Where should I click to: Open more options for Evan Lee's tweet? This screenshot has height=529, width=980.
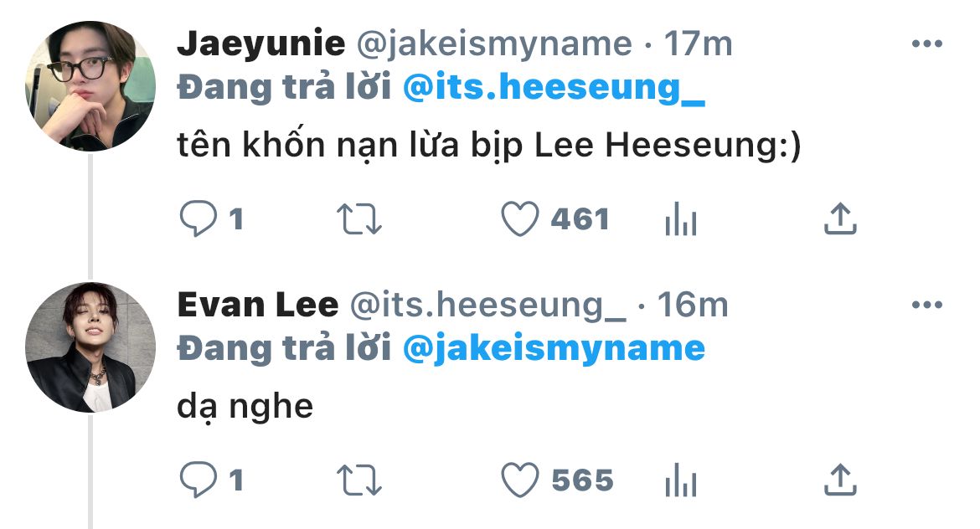coord(926,306)
